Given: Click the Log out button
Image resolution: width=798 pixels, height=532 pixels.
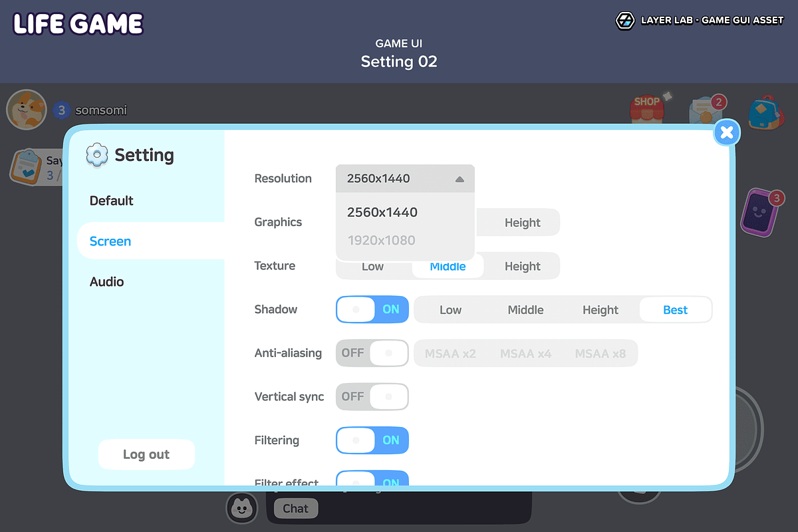Looking at the screenshot, I should [x=146, y=454].
